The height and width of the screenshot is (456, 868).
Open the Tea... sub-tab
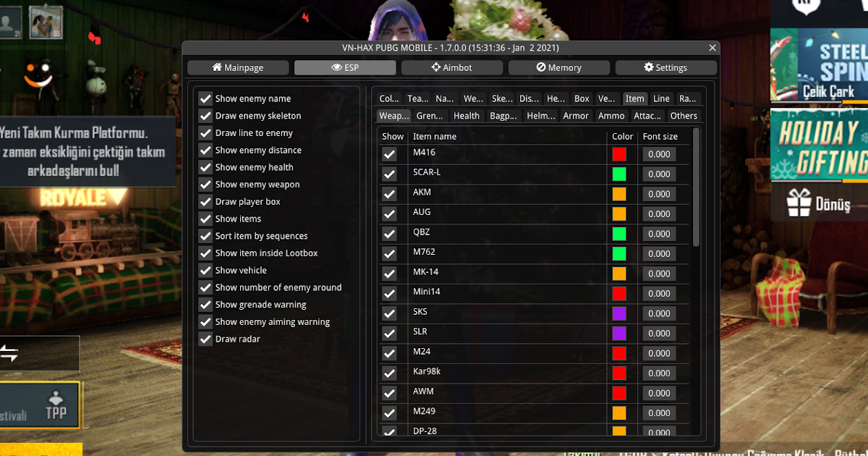coord(417,98)
